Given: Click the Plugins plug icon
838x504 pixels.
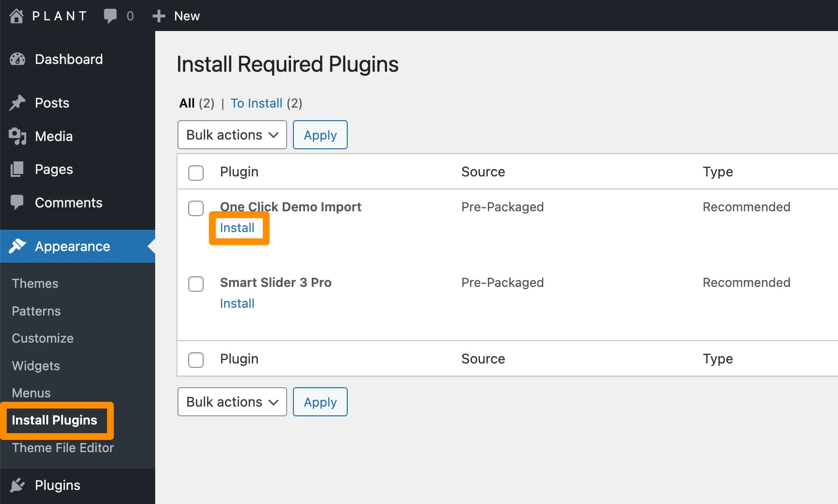Looking at the screenshot, I should point(17,485).
